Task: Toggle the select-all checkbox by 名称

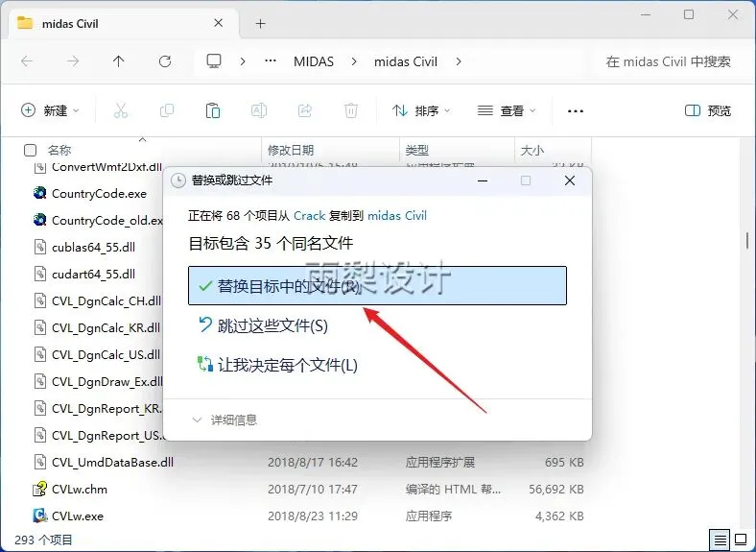Action: pyautogui.click(x=30, y=150)
